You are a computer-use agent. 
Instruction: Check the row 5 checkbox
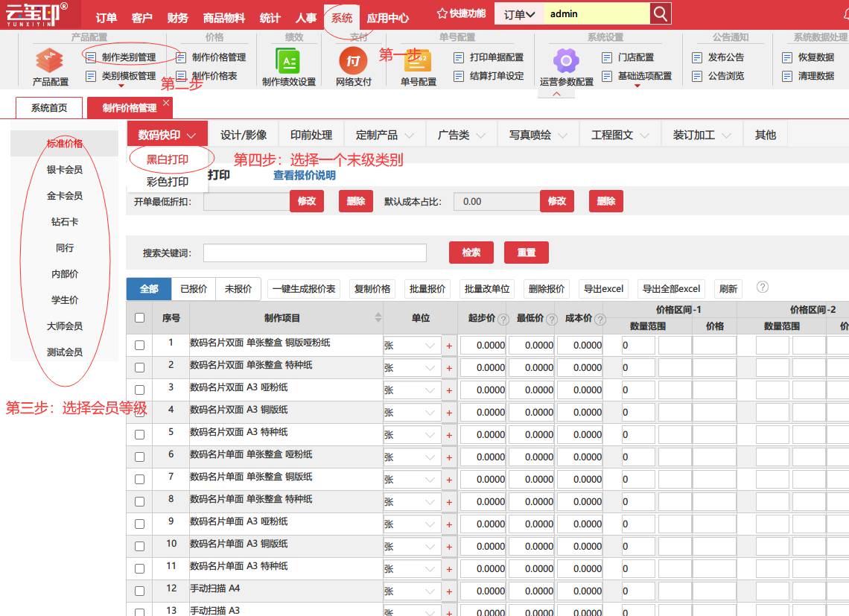[140, 434]
